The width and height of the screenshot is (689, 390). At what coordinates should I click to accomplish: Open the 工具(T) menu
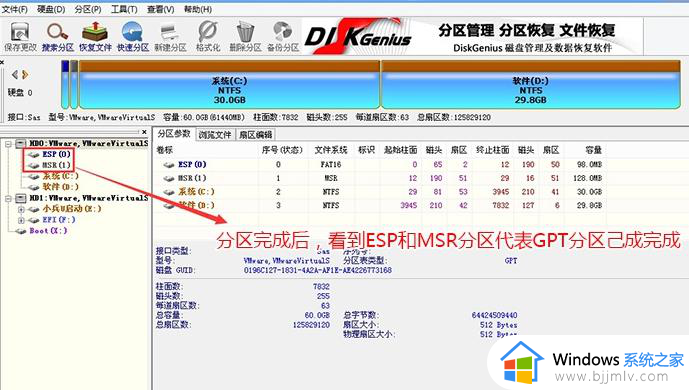[124, 9]
